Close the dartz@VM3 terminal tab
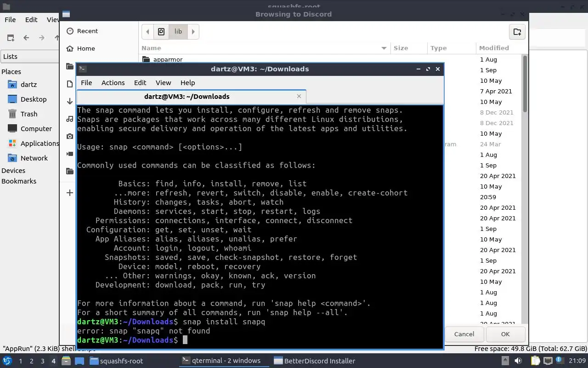The image size is (588, 368). point(299,96)
